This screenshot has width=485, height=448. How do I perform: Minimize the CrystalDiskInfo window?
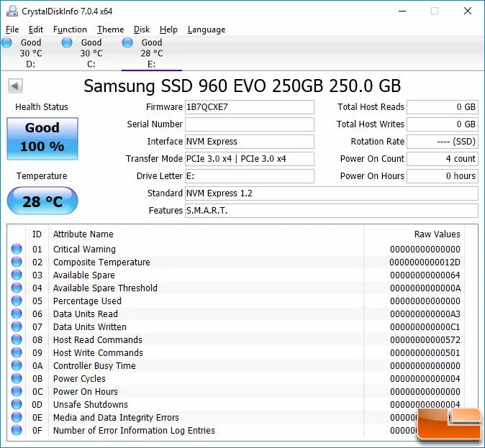[x=402, y=11]
